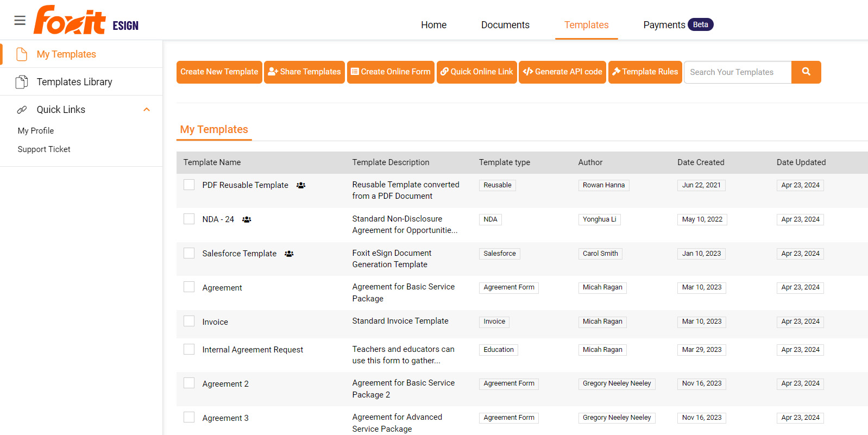Click the search magnifier button
Screen dimensions: 868x435
(806, 72)
